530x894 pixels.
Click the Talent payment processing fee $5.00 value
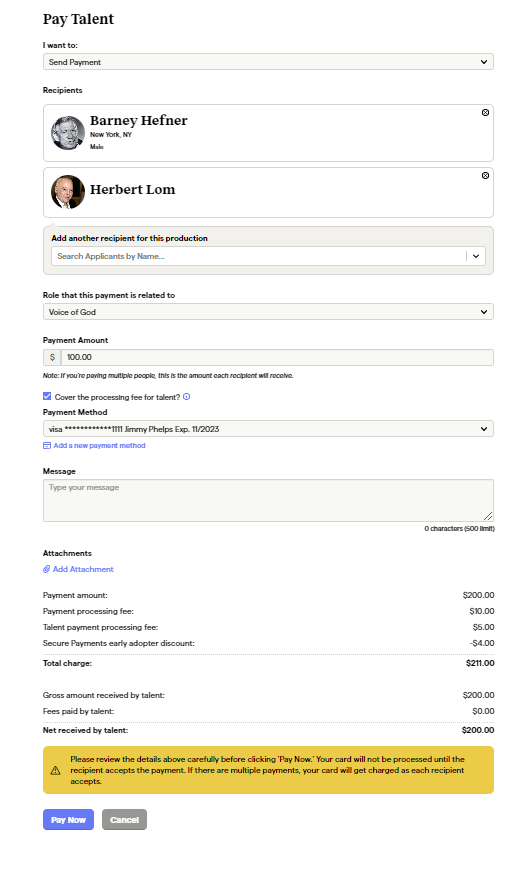coord(484,627)
